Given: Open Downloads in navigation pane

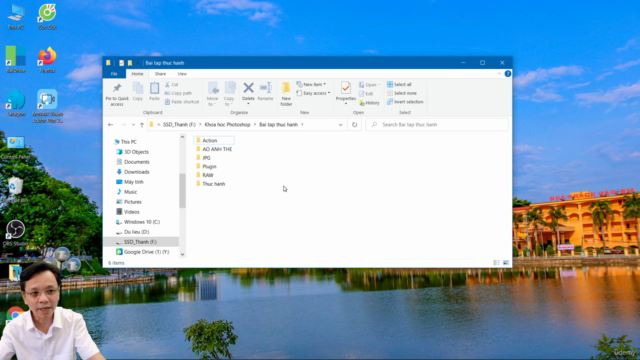Looking at the screenshot, I should coord(133,172).
